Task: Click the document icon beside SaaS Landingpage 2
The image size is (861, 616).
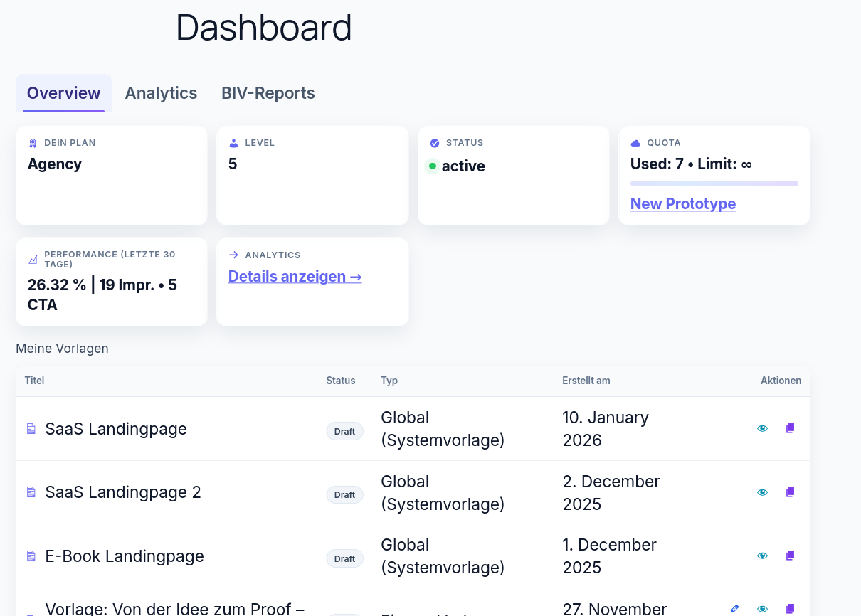Action: click(x=31, y=492)
